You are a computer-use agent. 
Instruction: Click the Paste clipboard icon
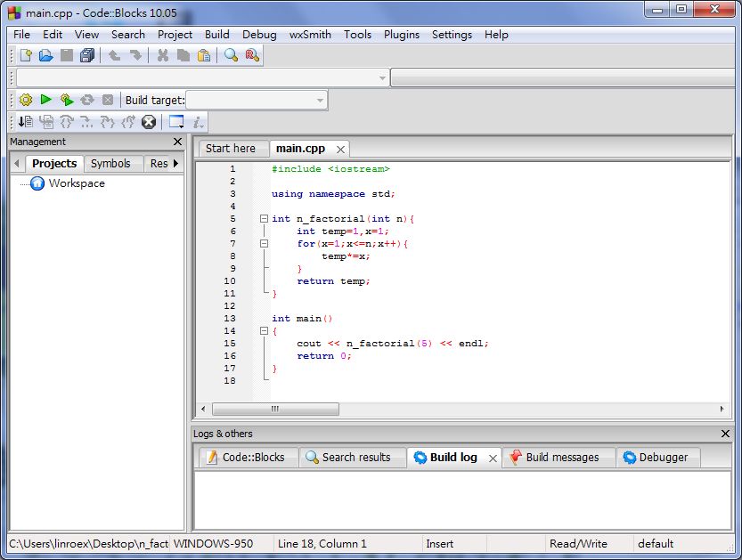(204, 56)
